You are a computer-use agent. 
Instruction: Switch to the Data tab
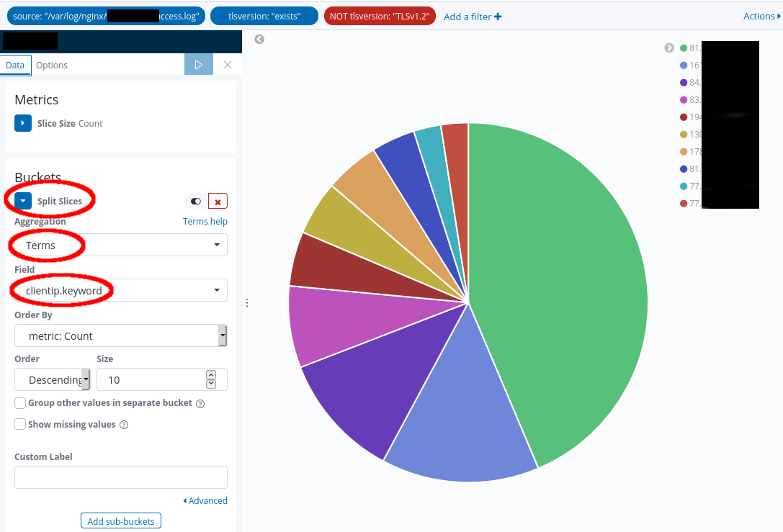pyautogui.click(x=15, y=65)
